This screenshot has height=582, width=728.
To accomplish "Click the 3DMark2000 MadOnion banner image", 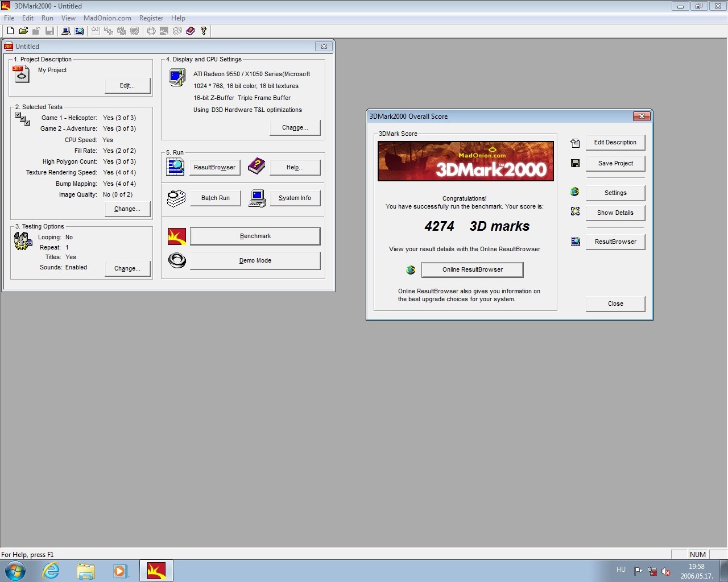I will (466, 161).
